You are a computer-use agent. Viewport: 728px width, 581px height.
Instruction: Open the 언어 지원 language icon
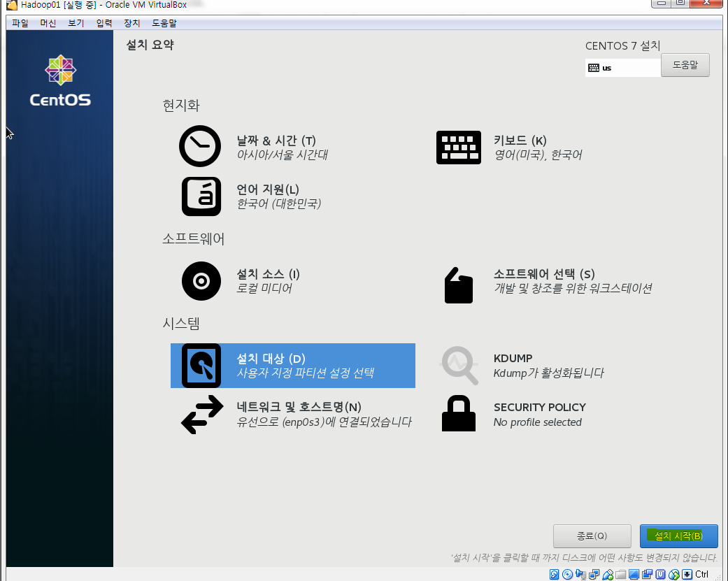coord(201,196)
